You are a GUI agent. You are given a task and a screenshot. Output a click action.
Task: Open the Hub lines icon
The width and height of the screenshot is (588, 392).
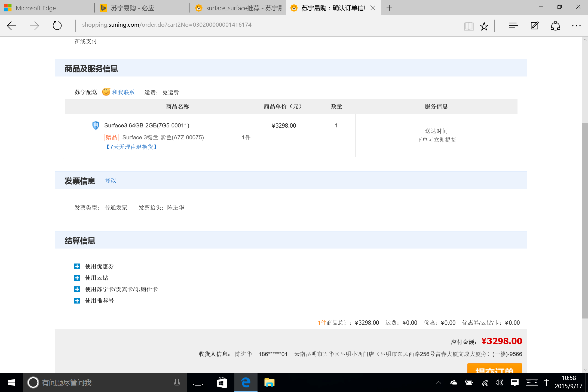tap(513, 26)
